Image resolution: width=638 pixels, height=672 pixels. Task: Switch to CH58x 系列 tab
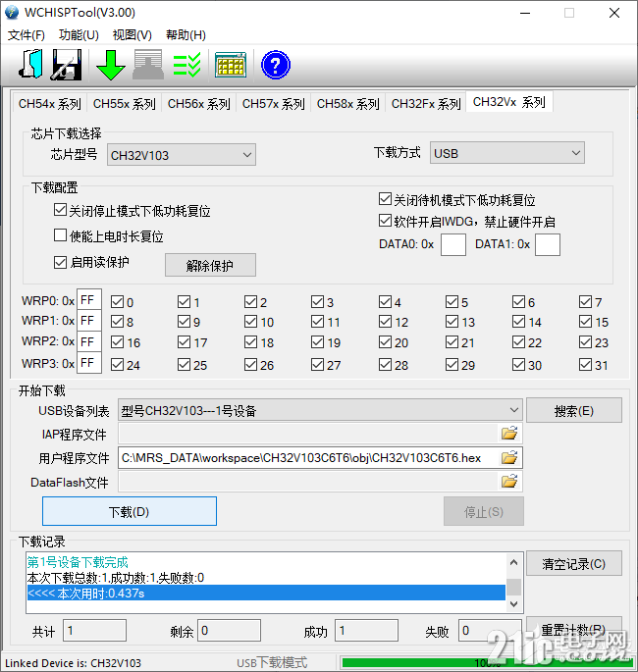click(x=348, y=103)
